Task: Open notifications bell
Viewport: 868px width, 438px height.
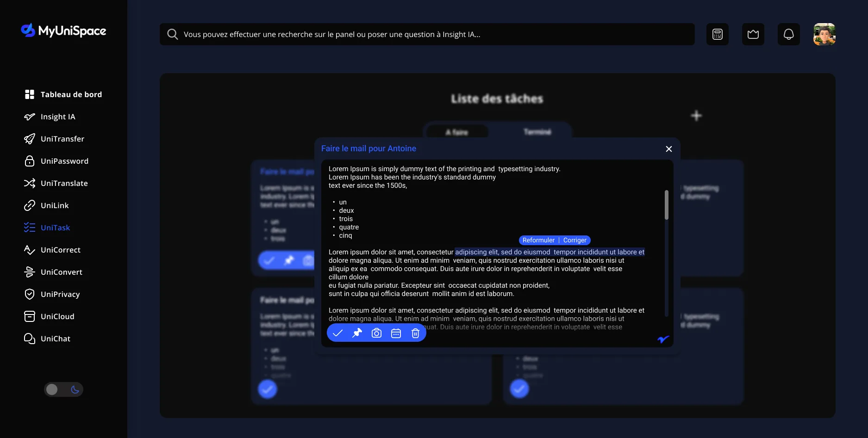Action: pyautogui.click(x=789, y=34)
